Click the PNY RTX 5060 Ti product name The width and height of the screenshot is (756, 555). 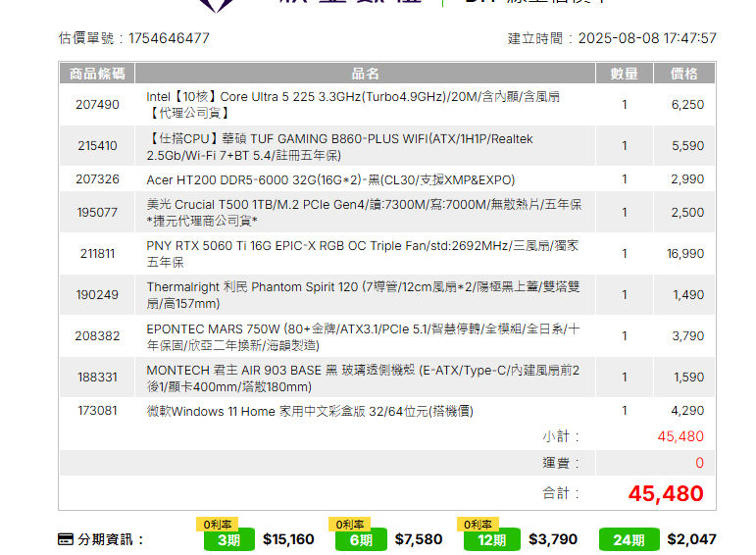pos(363,254)
